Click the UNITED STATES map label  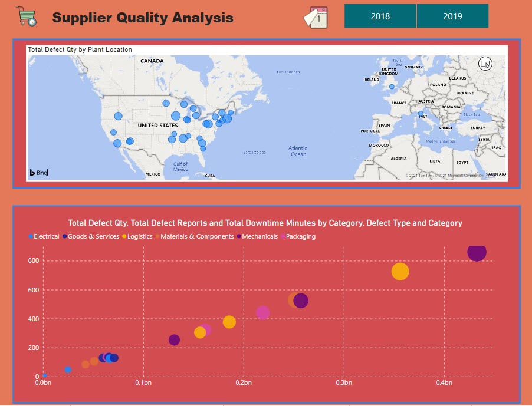(157, 126)
